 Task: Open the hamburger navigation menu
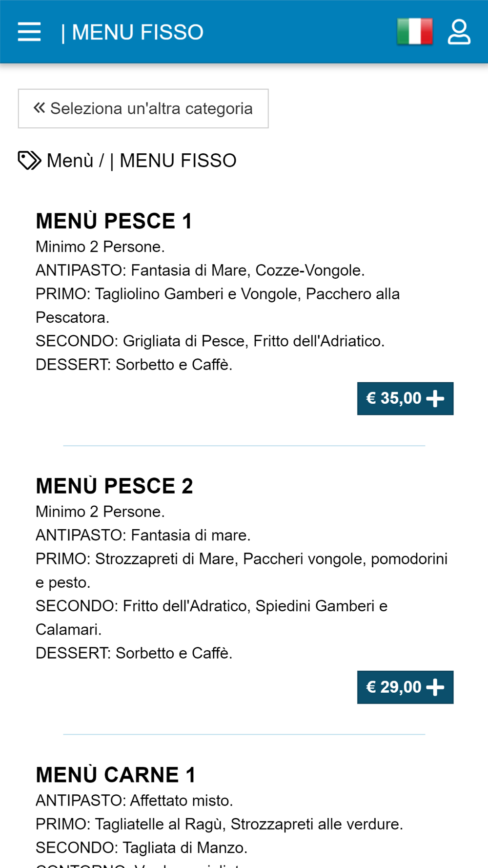29,32
